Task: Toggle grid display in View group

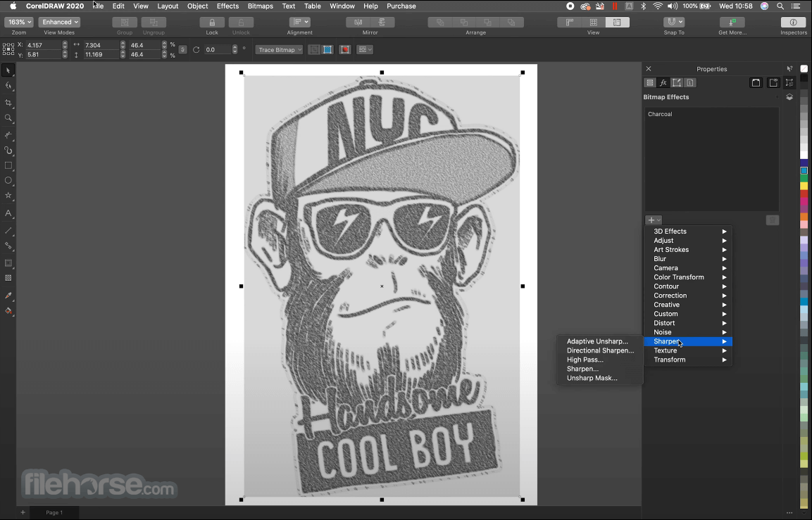Action: 594,23
